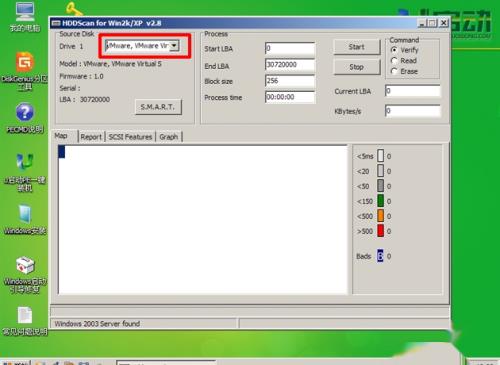Open the My Computer desktop icon
This screenshot has width=500, height=365.
pyautogui.click(x=25, y=12)
